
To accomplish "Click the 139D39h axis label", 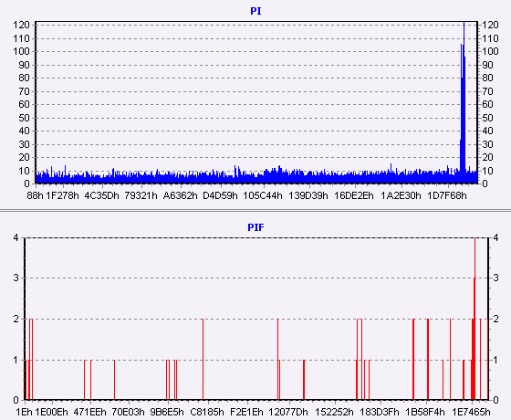I will click(308, 195).
